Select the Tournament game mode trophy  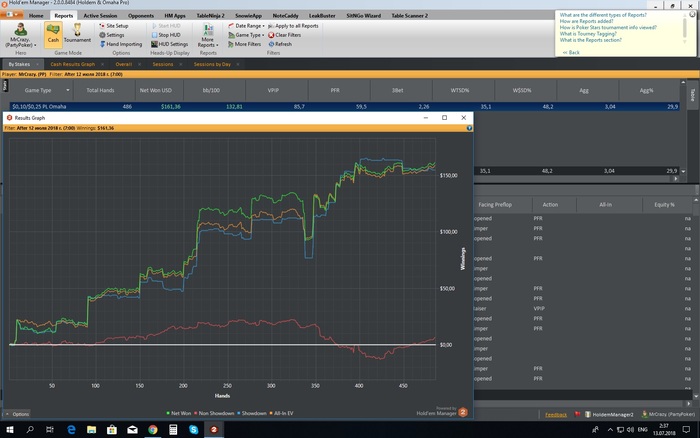point(77,33)
